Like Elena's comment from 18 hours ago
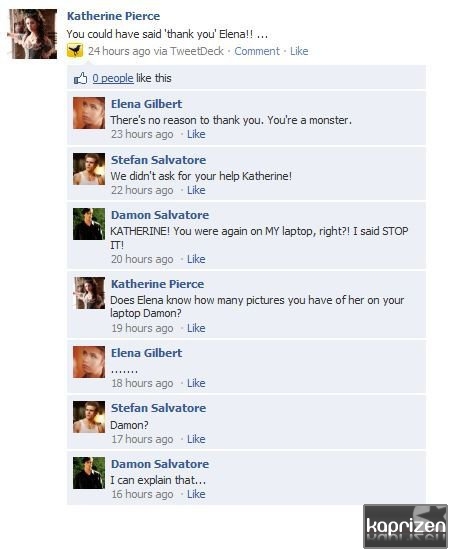The width and height of the screenshot is (450, 551). click(x=196, y=383)
